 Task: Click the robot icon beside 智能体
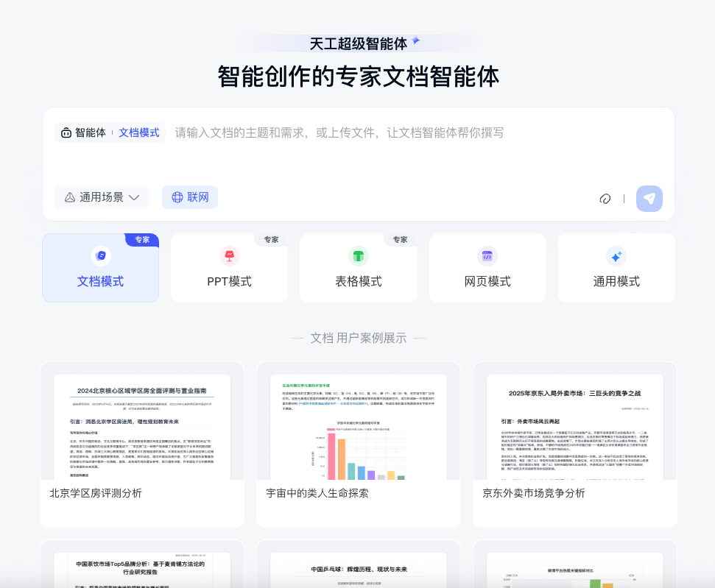click(x=66, y=132)
